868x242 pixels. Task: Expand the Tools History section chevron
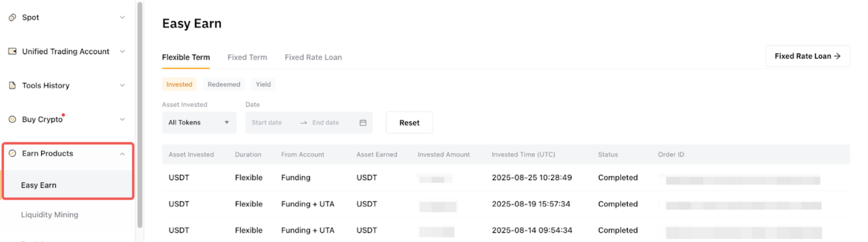pos(122,86)
